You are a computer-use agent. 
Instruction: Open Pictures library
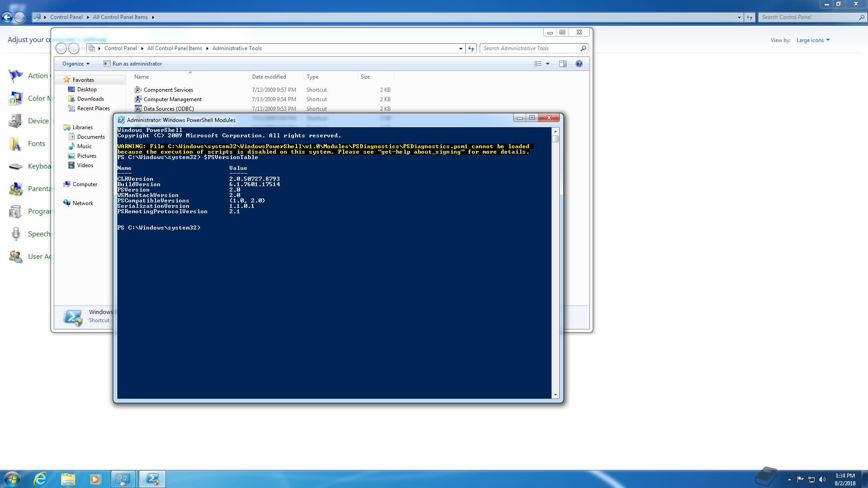click(86, 156)
